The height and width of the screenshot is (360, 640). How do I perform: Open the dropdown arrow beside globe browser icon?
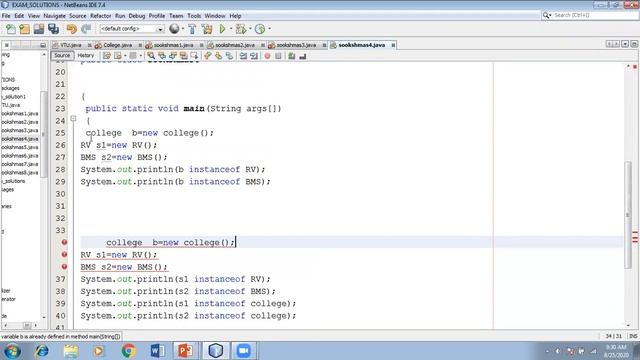(x=182, y=29)
